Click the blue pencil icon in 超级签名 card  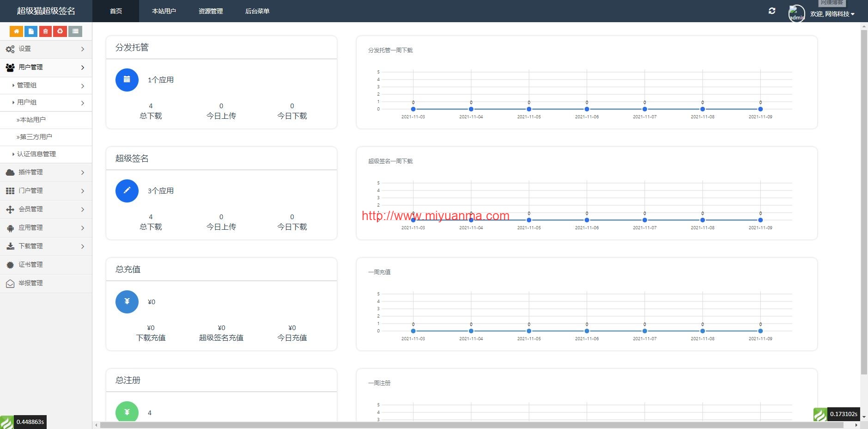pyautogui.click(x=127, y=191)
